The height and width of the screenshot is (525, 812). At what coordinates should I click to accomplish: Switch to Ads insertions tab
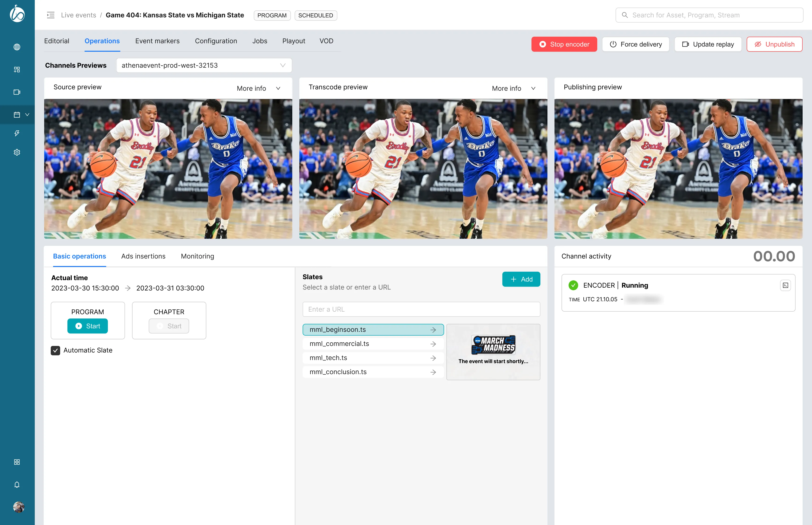pos(143,256)
